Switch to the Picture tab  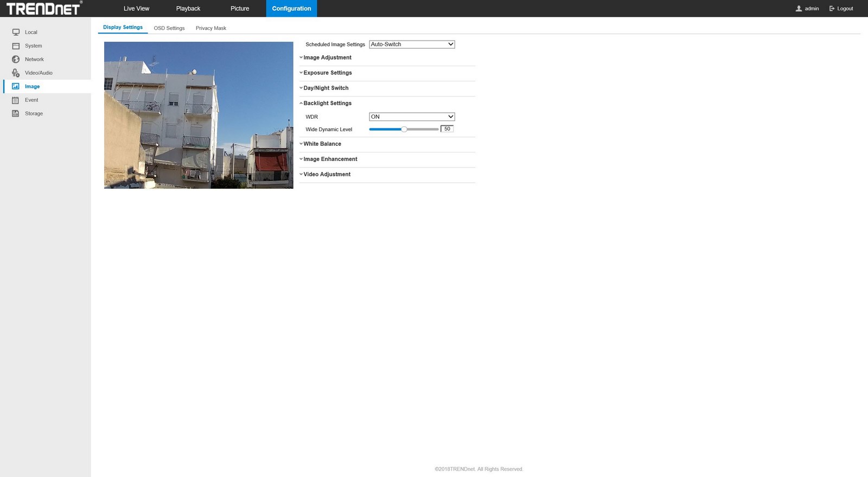point(240,9)
